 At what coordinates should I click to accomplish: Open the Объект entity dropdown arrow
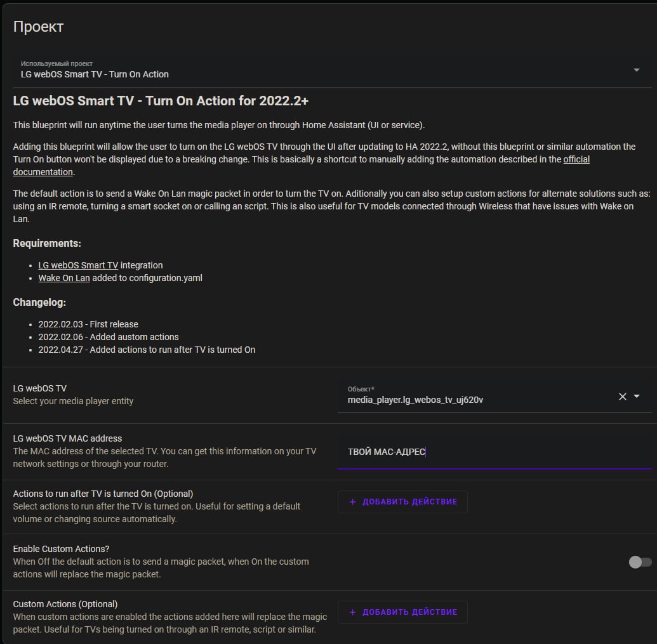[637, 397]
